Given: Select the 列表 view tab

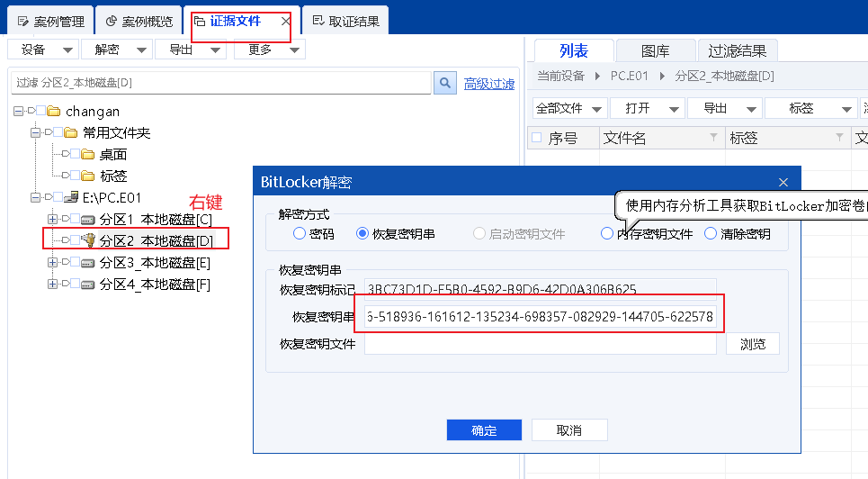Looking at the screenshot, I should point(574,51).
